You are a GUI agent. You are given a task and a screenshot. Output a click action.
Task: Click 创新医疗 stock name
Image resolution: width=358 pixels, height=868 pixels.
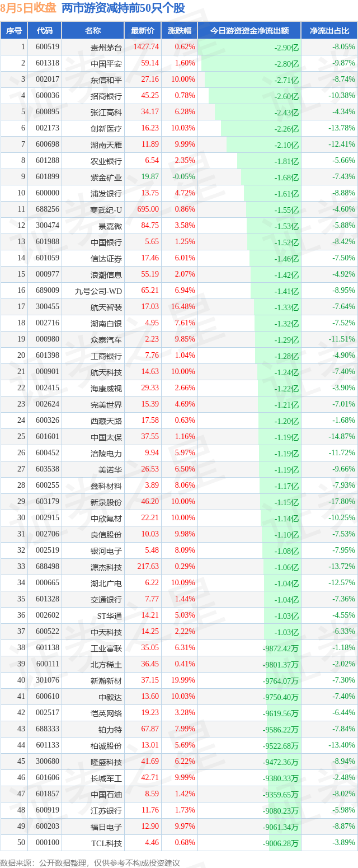106,128
